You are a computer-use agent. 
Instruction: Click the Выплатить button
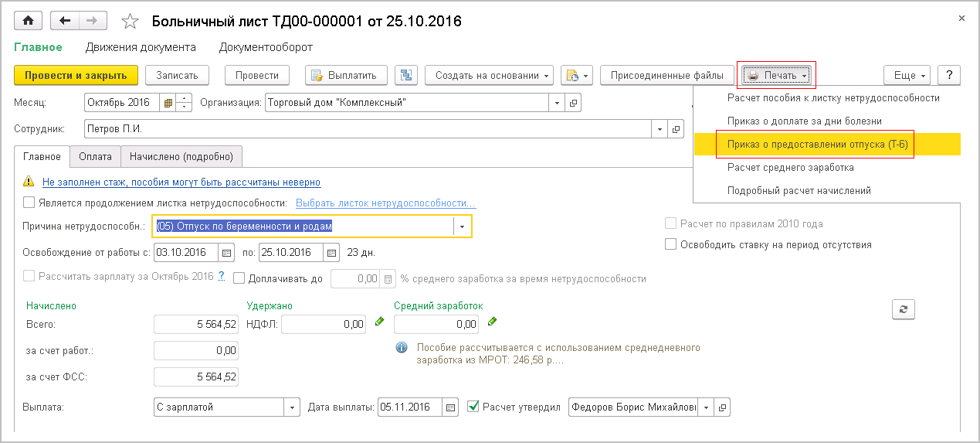(346, 75)
